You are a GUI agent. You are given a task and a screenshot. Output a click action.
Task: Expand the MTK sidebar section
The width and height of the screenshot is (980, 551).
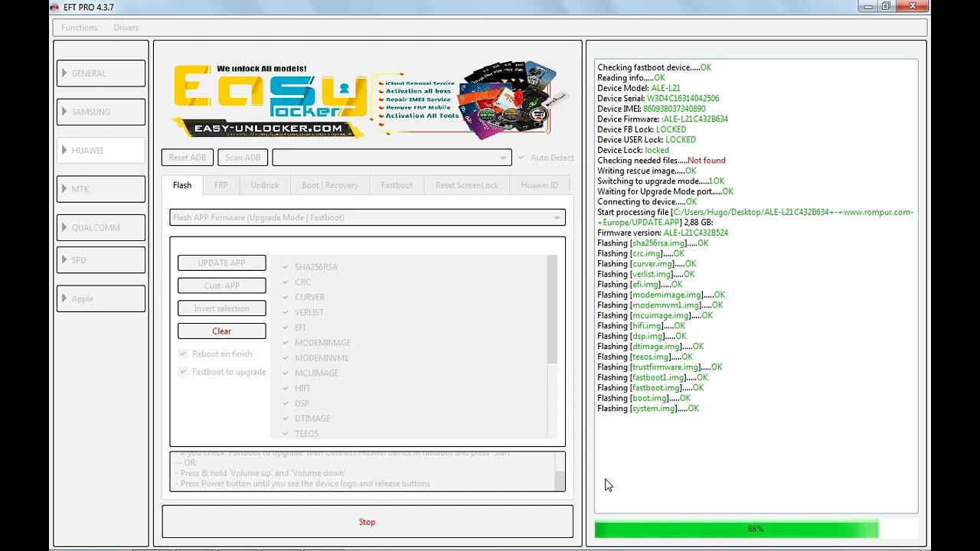tap(100, 189)
